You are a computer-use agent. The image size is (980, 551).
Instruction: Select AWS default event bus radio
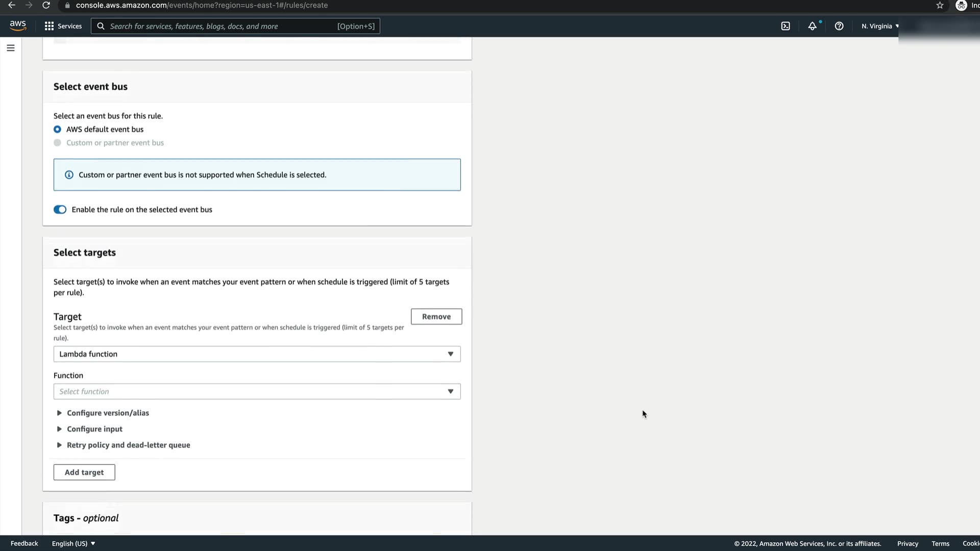58,130
